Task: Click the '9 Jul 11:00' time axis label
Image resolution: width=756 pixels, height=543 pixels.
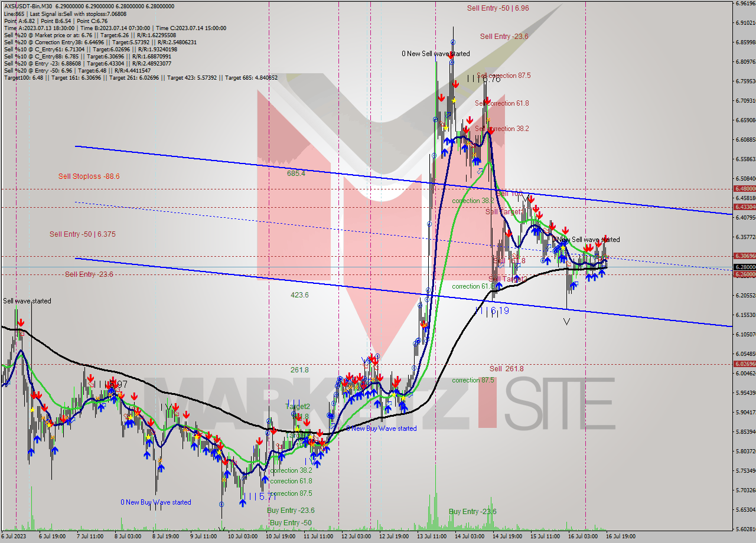Action: click(x=203, y=537)
